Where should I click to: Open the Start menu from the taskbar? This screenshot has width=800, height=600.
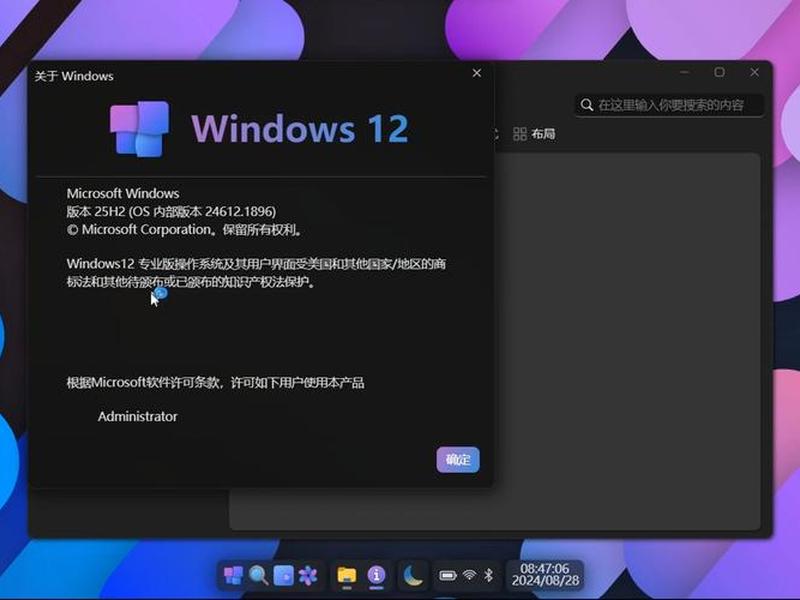click(233, 576)
